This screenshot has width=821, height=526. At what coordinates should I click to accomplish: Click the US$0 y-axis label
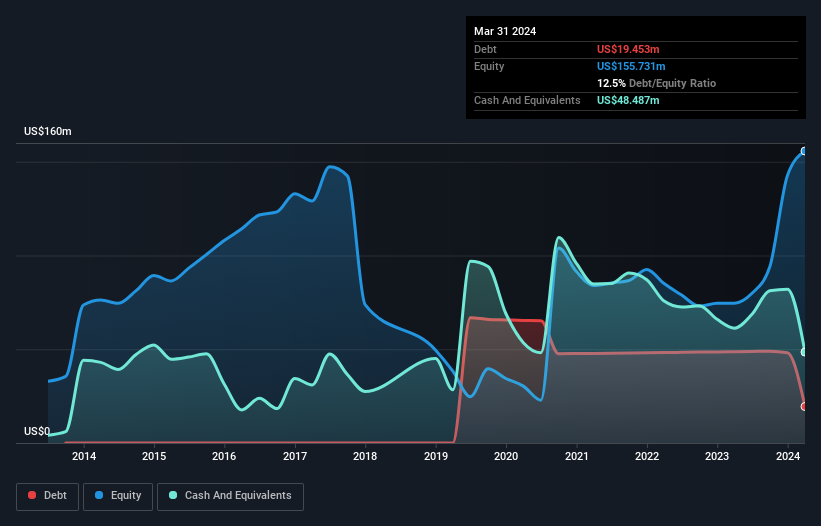pyautogui.click(x=37, y=431)
